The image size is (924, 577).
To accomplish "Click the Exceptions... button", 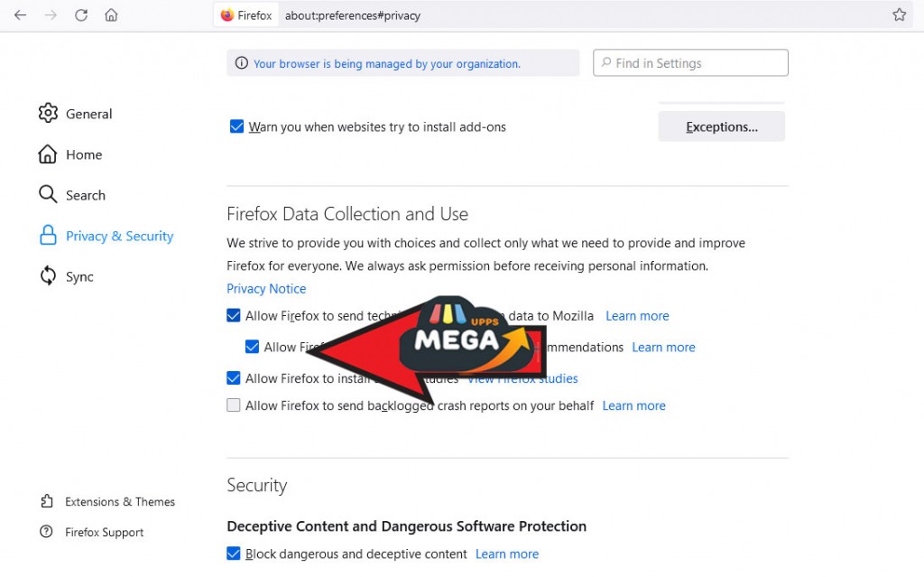I will [x=721, y=127].
